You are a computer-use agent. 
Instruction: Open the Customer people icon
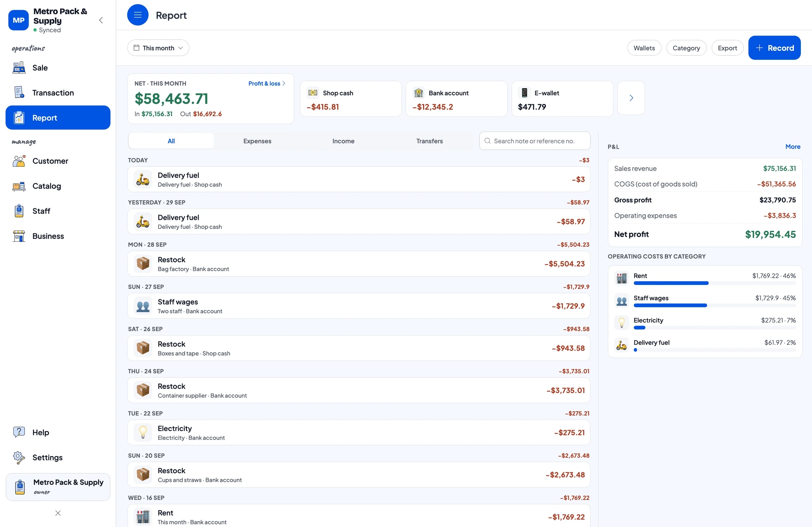[x=19, y=161]
